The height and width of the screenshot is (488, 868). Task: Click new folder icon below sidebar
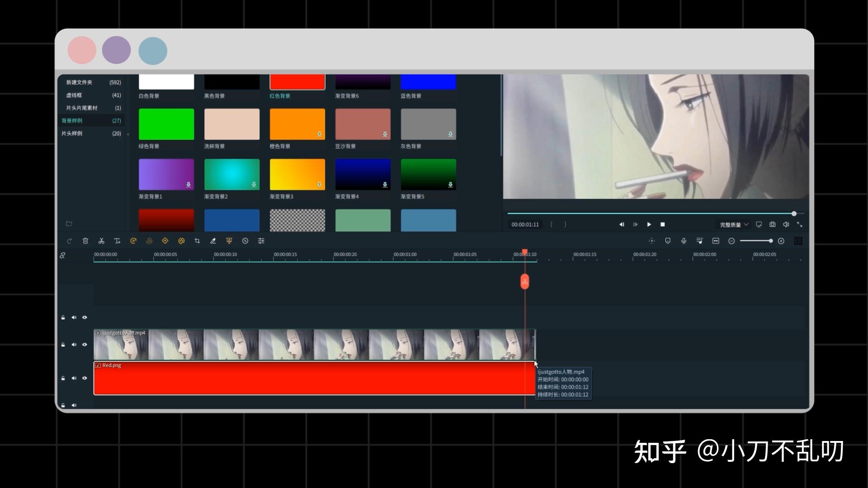point(69,224)
